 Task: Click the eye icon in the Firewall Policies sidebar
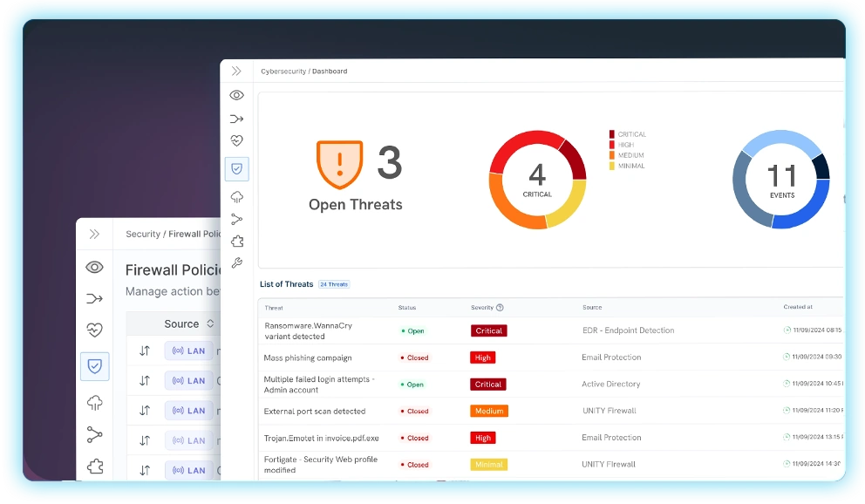pyautogui.click(x=94, y=267)
